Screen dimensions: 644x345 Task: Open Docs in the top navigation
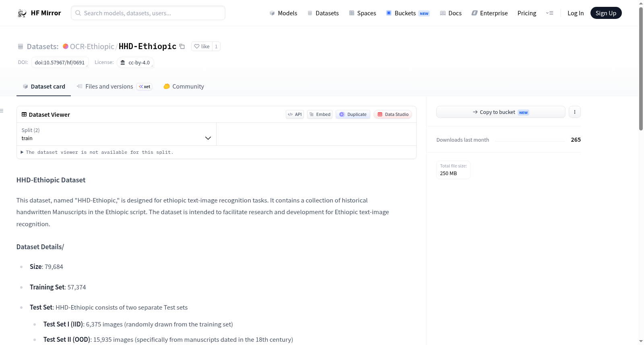(x=451, y=13)
